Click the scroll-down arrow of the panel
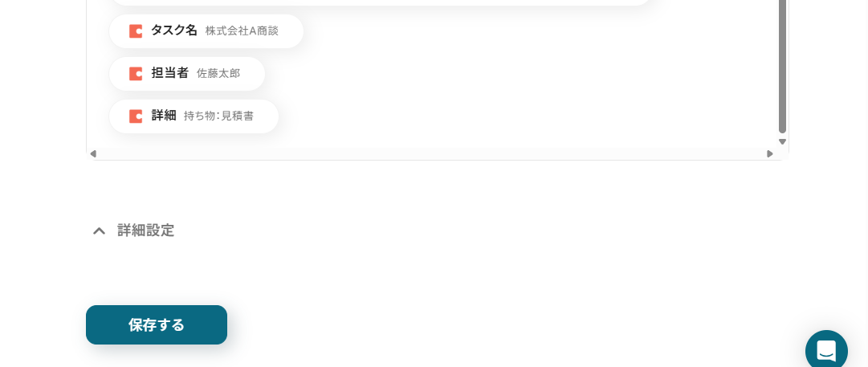Screen dimensions: 868x367 click(782, 141)
